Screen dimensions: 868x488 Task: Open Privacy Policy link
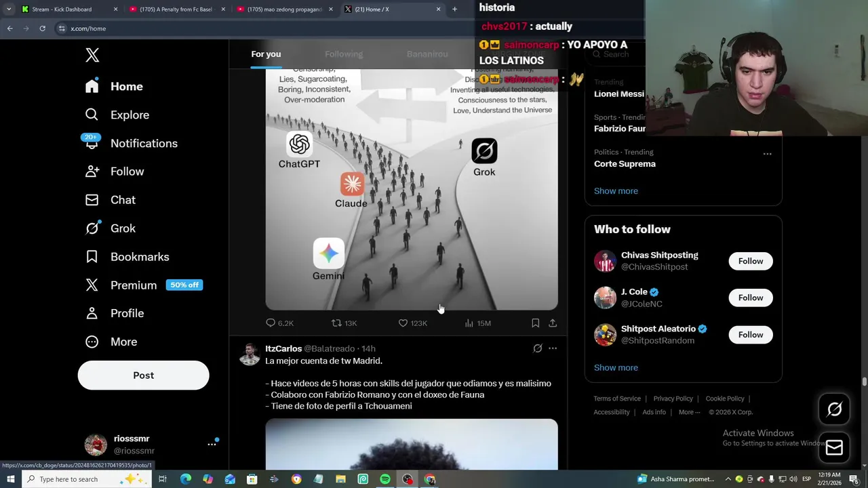673,399
